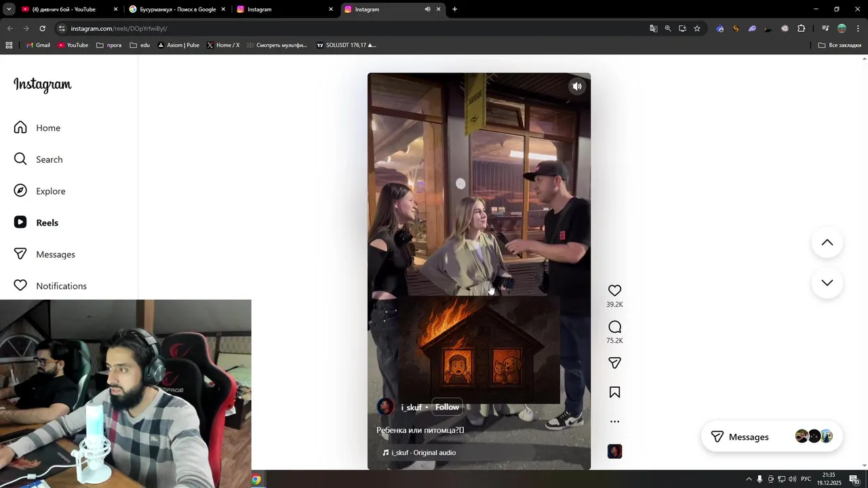
Task: Open the volume icon in system tray
Action: pyautogui.click(x=792, y=479)
